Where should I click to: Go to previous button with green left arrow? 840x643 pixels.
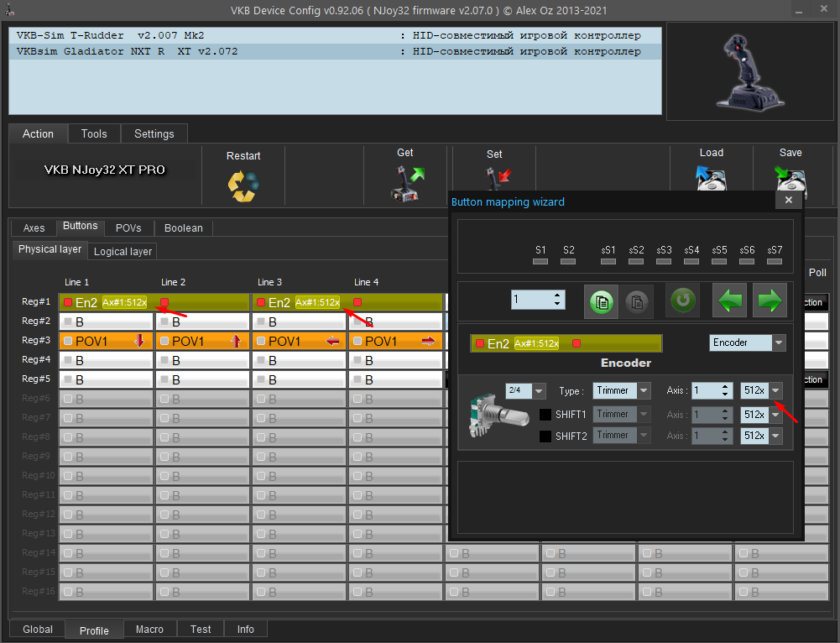pyautogui.click(x=729, y=301)
